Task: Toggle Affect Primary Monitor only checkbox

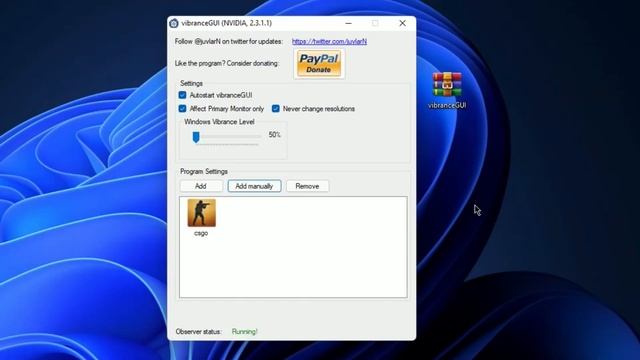Action: click(182, 109)
